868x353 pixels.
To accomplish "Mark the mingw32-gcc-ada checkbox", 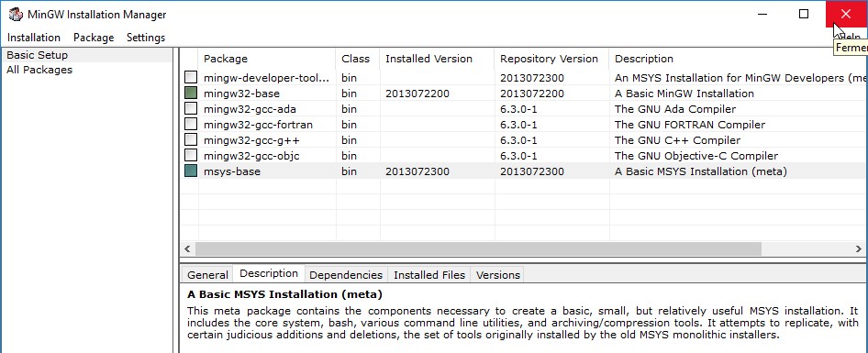I will point(191,108).
